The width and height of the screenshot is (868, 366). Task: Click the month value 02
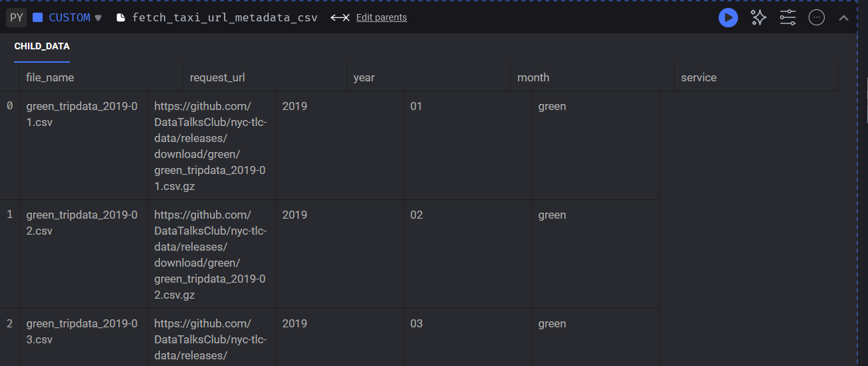[417, 215]
